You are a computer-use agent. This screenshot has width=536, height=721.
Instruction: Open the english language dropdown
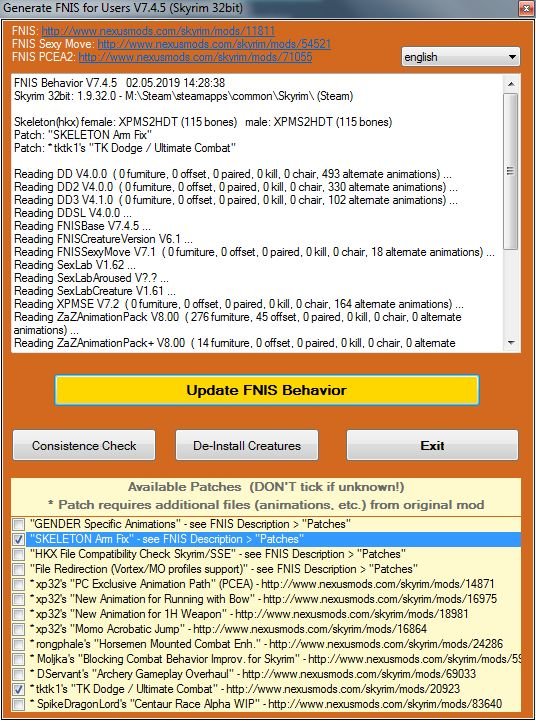tap(461, 57)
